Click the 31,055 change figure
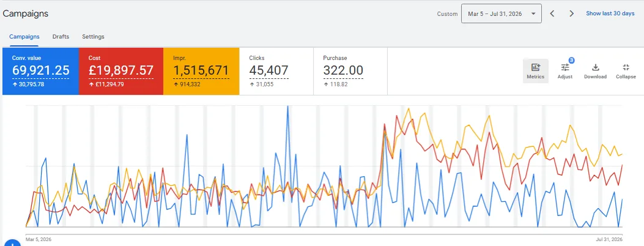 264,84
